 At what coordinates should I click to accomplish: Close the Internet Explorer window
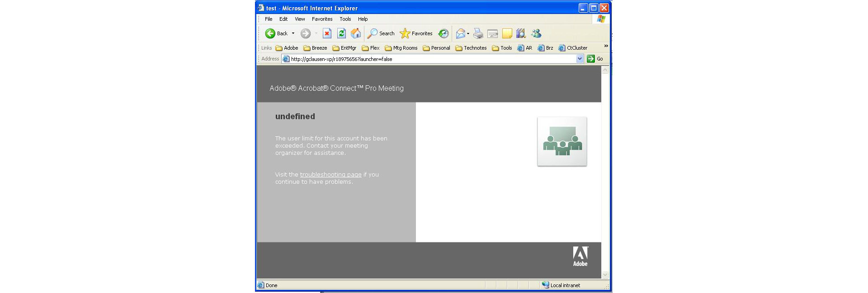coord(604,8)
